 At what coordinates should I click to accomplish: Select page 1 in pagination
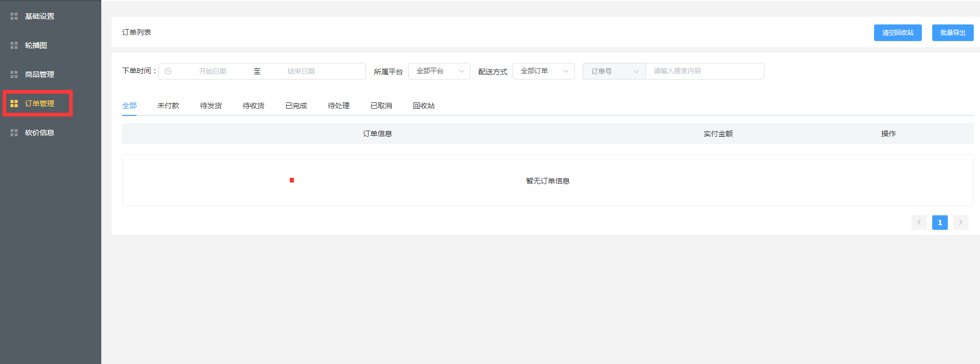point(940,223)
